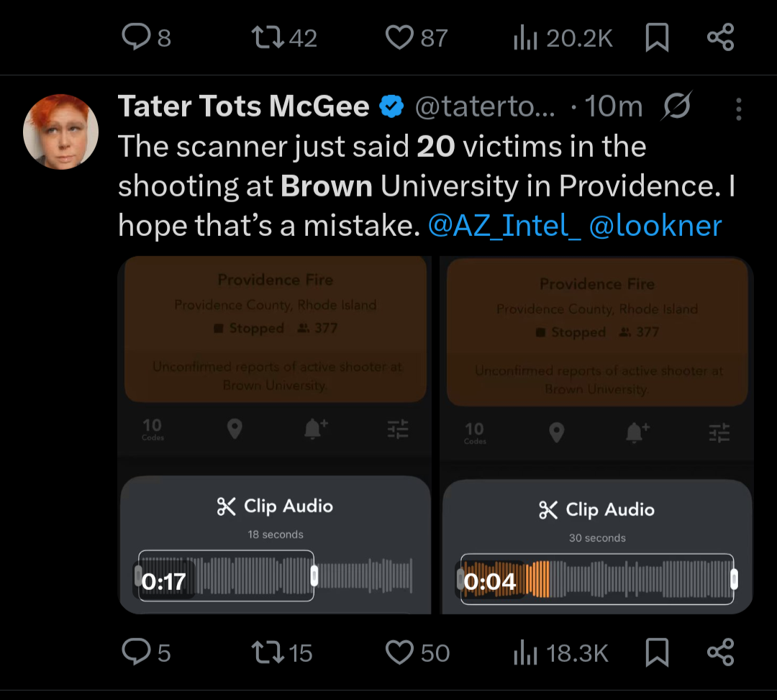The width and height of the screenshot is (777, 700).
Task: Bookmark the upper post with 20.2K views
Action: tap(657, 37)
